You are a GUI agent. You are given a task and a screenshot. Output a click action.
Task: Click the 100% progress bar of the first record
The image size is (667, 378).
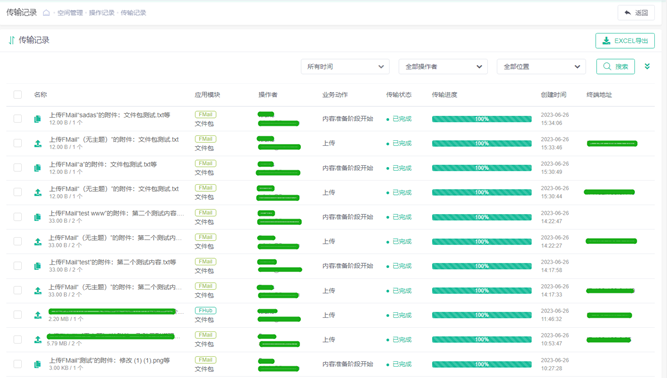tap(482, 119)
